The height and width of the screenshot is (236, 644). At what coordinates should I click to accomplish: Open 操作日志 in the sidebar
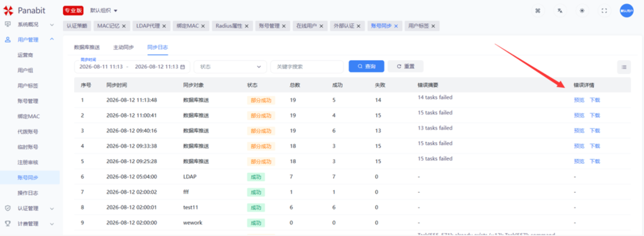tap(28, 193)
